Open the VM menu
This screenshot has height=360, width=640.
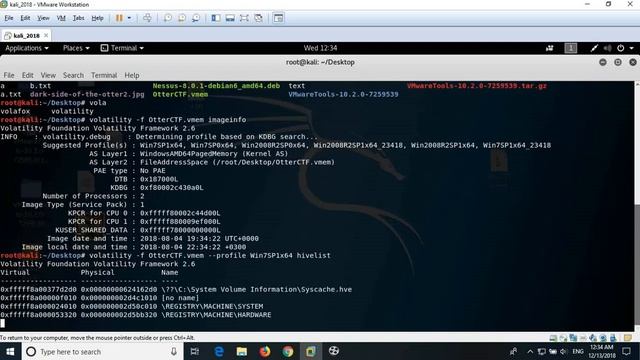pyautogui.click(x=61, y=18)
